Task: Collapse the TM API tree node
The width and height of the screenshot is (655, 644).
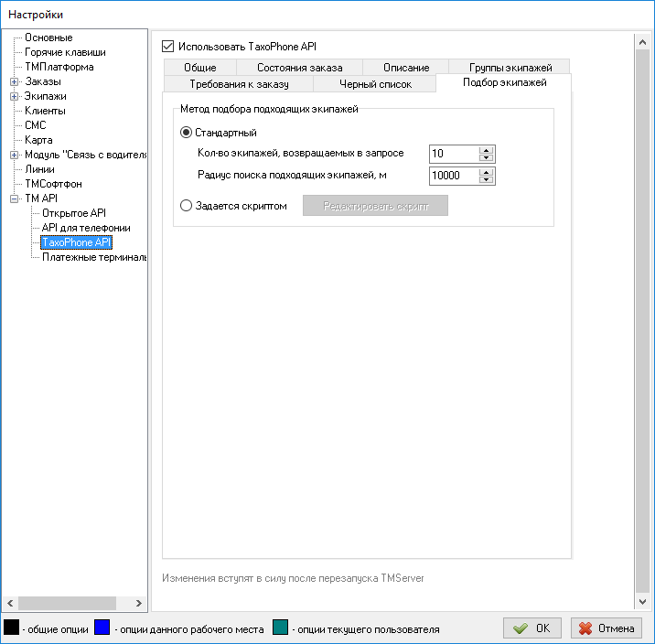Action: click(x=14, y=199)
